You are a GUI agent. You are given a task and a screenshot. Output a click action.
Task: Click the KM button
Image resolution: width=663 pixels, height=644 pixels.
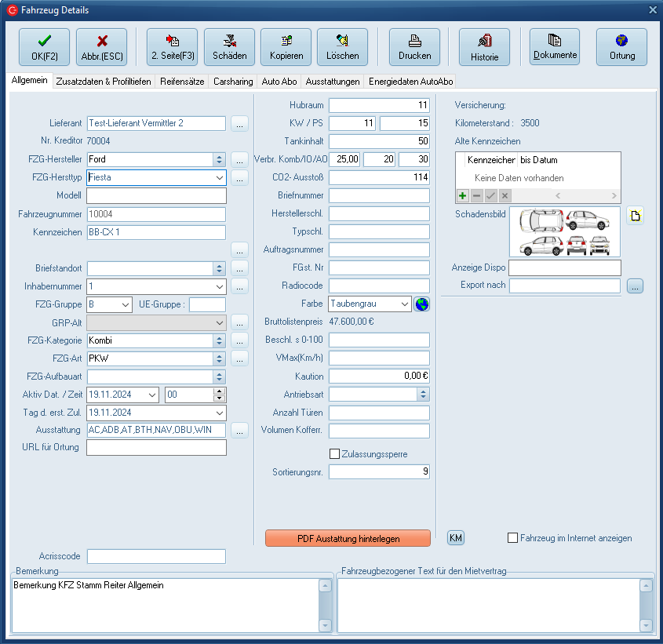tap(456, 538)
